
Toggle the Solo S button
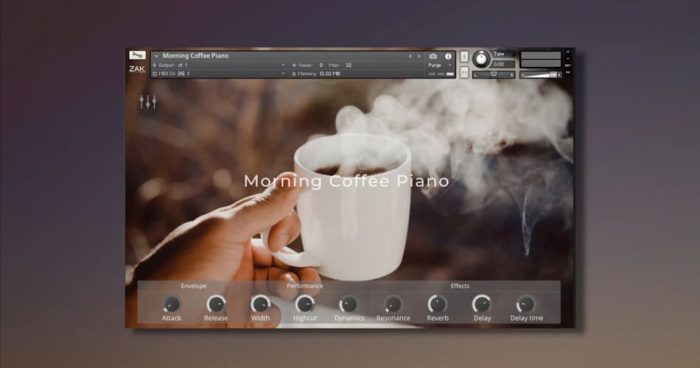(x=464, y=57)
